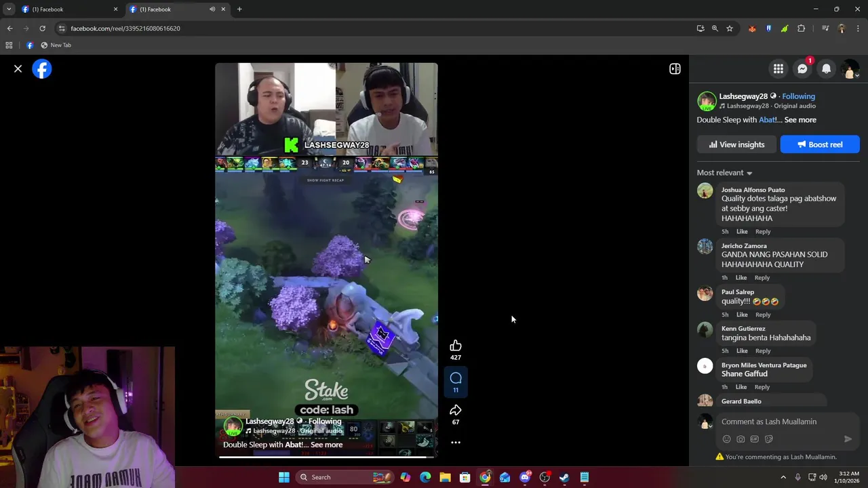Close the reel viewer with the X icon
Image resolution: width=868 pixels, height=488 pixels.
click(x=18, y=68)
